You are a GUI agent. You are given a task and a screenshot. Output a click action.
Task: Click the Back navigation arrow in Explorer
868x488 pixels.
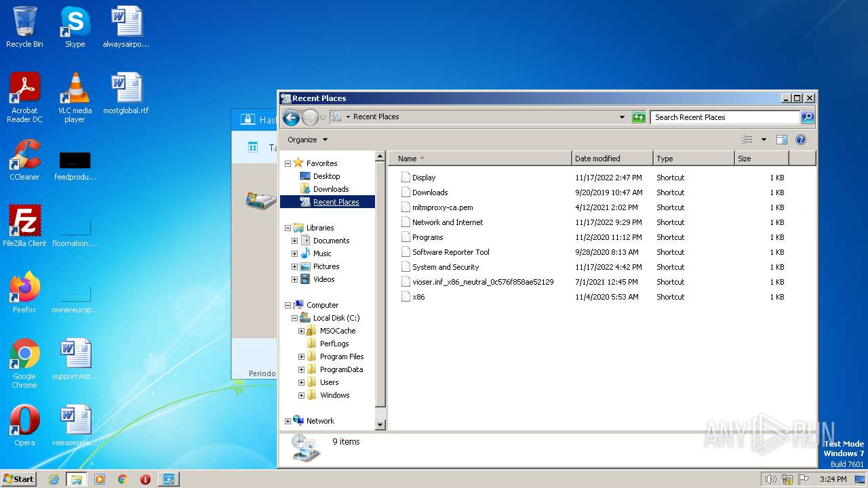point(291,117)
